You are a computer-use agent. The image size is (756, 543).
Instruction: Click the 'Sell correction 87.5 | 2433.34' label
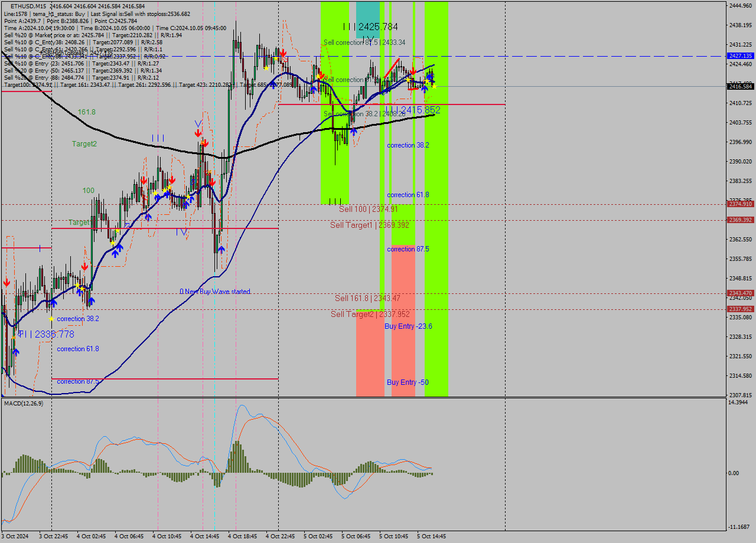[364, 42]
